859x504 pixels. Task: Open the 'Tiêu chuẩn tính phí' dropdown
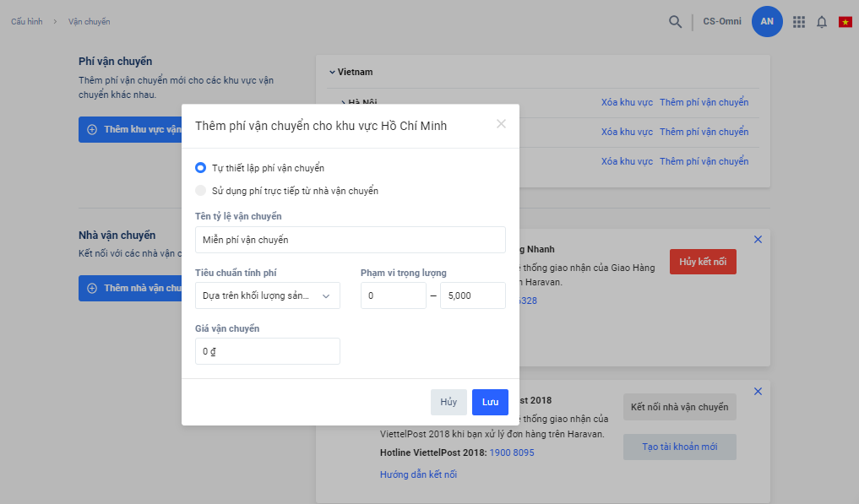point(267,295)
